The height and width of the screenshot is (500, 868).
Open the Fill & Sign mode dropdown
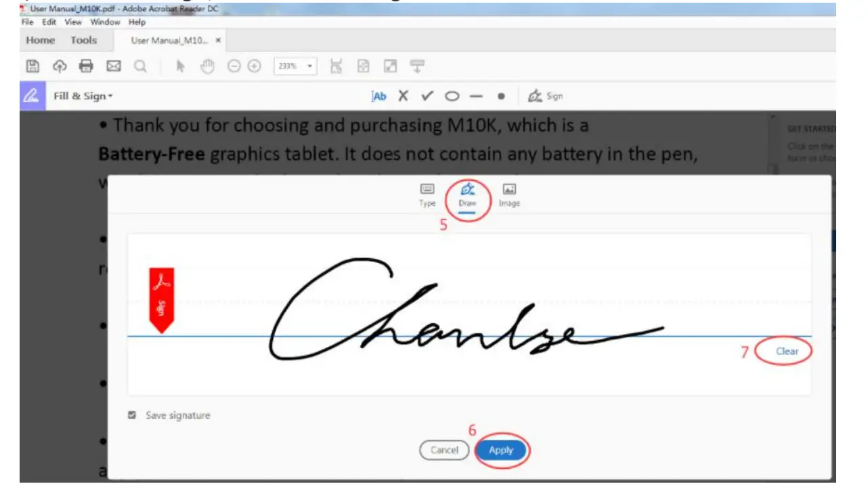83,96
